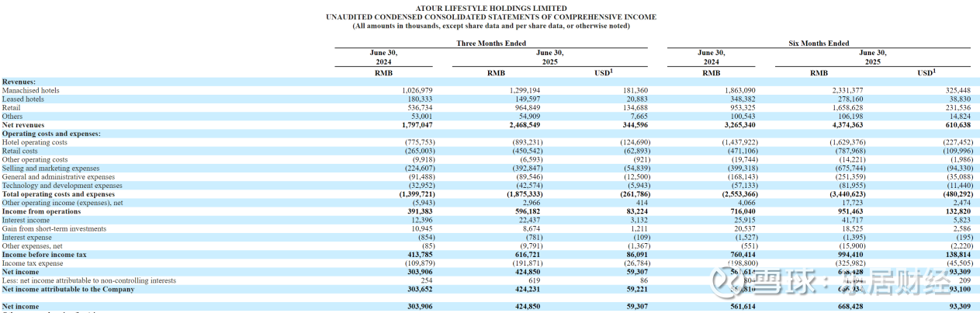
Task: Click the Retail revenue value 1,658,628
Action: pos(857,108)
